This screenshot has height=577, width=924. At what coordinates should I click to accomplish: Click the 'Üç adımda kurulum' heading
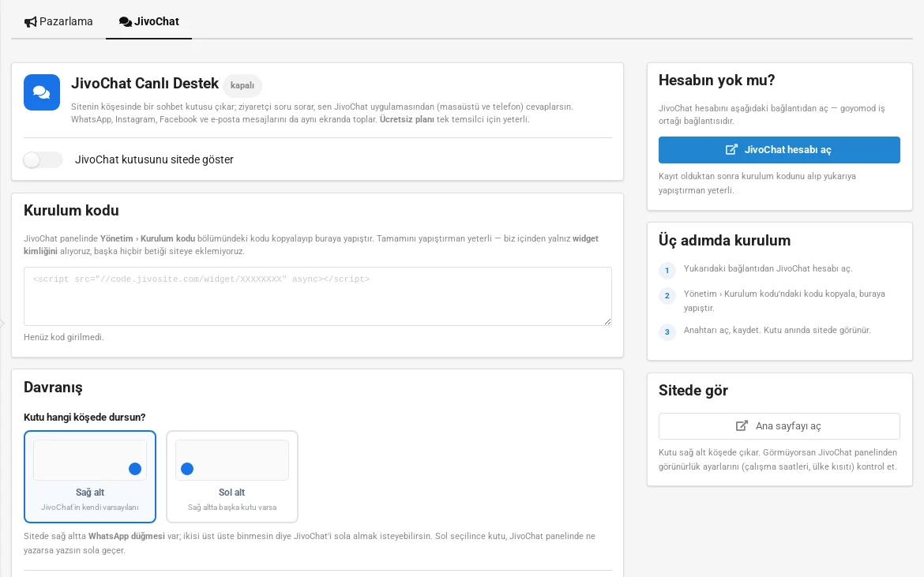tap(724, 240)
